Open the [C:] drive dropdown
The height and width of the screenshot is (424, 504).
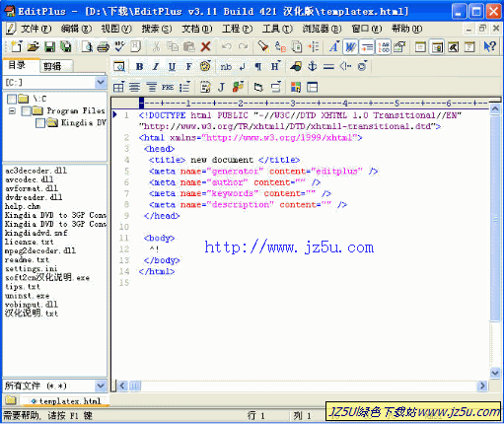[x=101, y=82]
